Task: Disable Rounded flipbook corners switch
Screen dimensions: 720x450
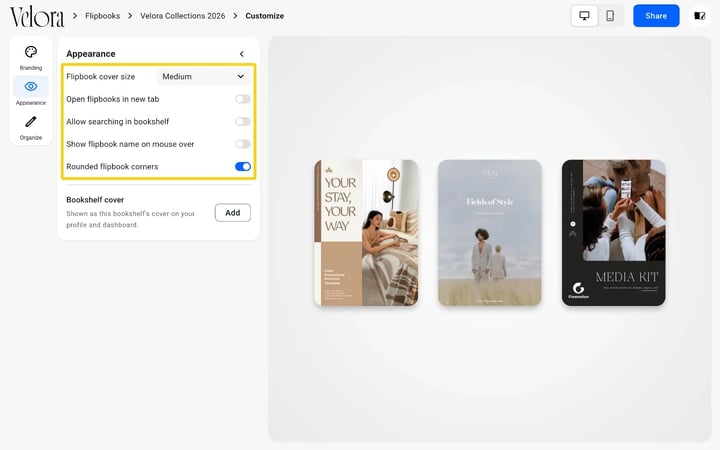Action: 242,167
